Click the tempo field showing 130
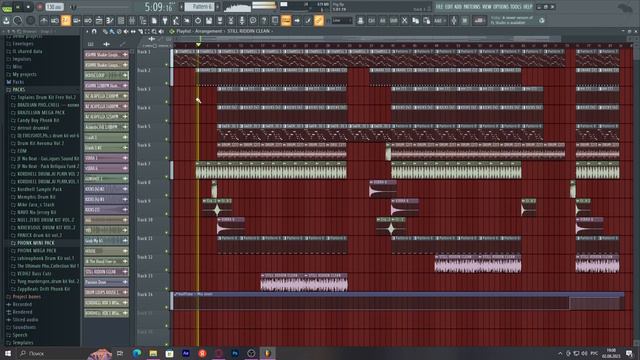The width and height of the screenshot is (640, 360). [x=54, y=7]
